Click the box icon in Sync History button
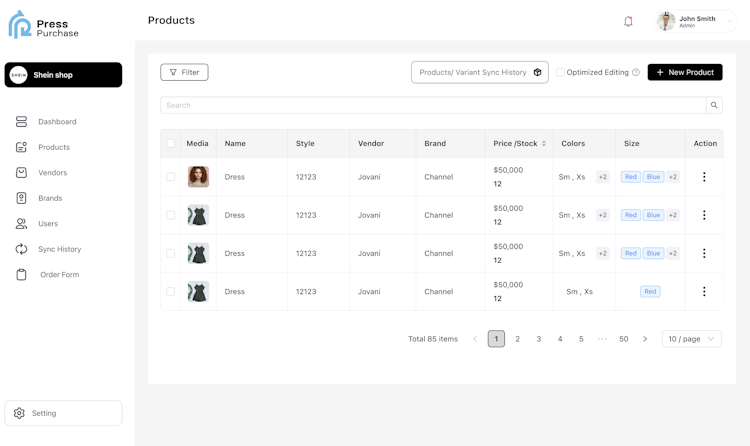750x446 pixels. tap(538, 72)
